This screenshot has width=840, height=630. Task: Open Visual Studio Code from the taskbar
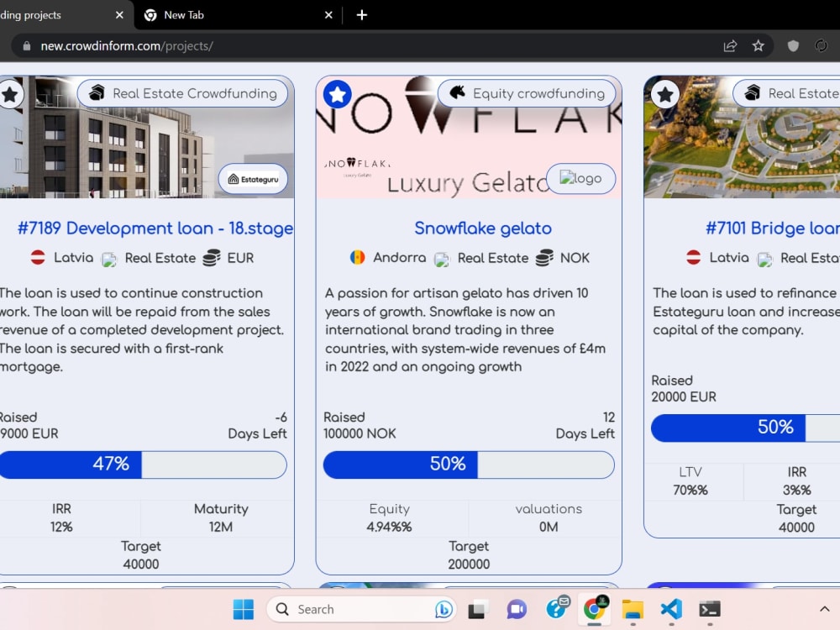point(671,609)
